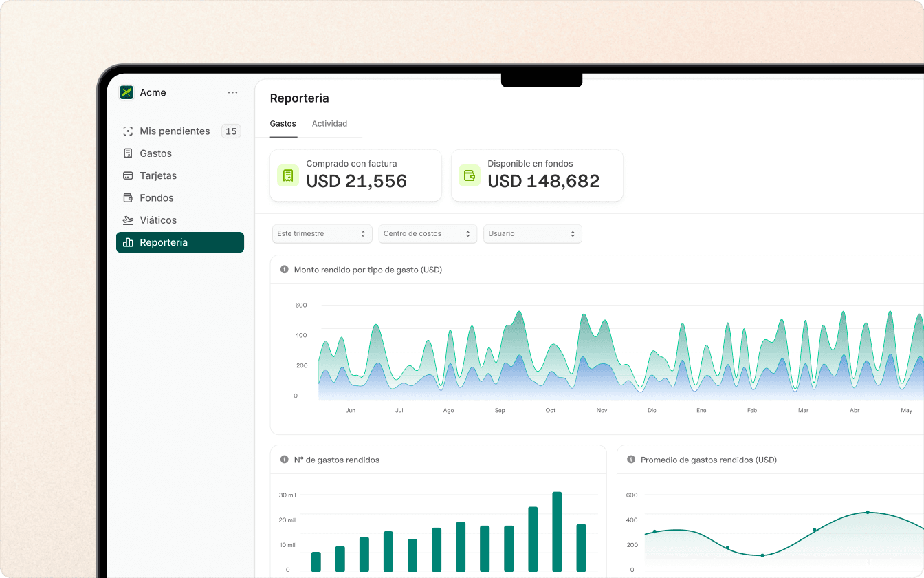
Task: Go to Gastos in the sidebar
Action: (180, 153)
